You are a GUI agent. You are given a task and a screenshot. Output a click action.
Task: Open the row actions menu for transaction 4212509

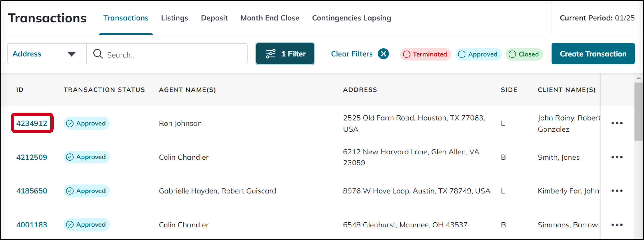click(x=618, y=157)
